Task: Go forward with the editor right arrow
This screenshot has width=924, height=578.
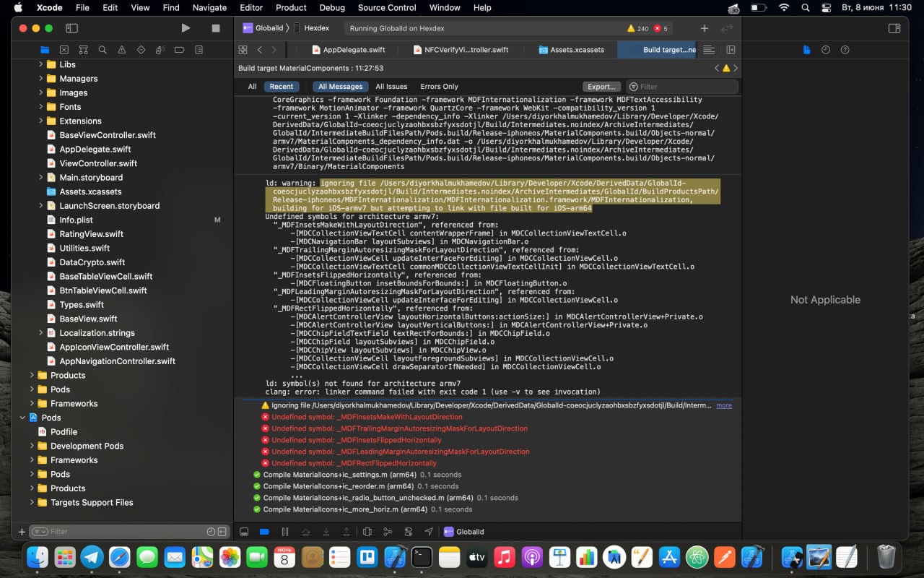Action: (274, 50)
